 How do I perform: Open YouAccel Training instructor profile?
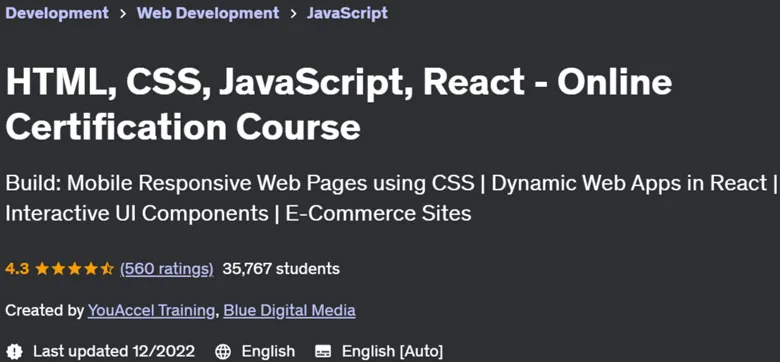coord(151,311)
